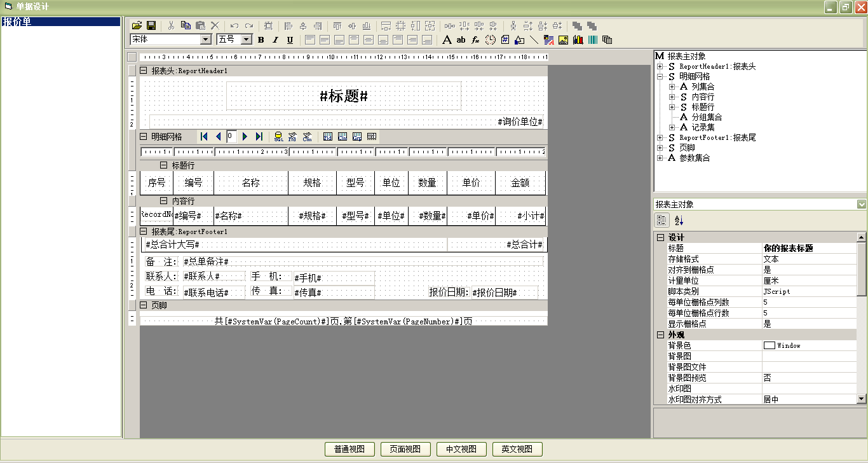Insert a picture using the image icon
Viewport: 868px width, 463px height.
click(563, 39)
